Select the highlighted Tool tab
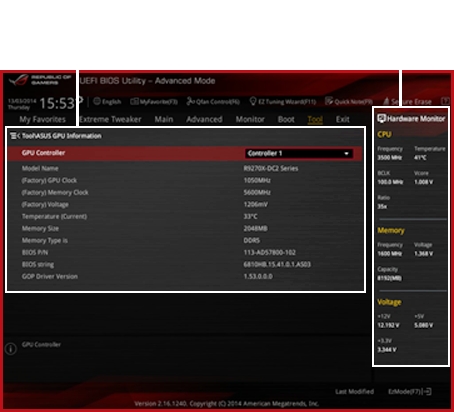This screenshot has height=412, width=454. coord(315,119)
